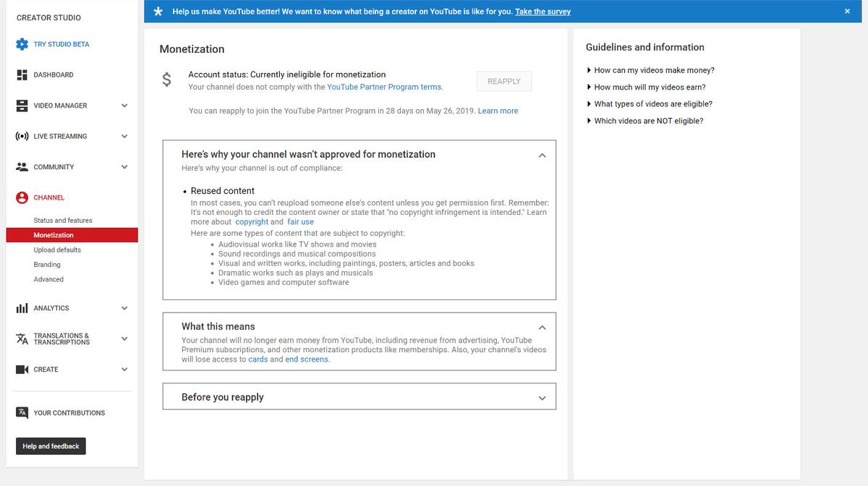The image size is (868, 486).
Task: Expand Which videos are NOT eligible
Action: 645,121
